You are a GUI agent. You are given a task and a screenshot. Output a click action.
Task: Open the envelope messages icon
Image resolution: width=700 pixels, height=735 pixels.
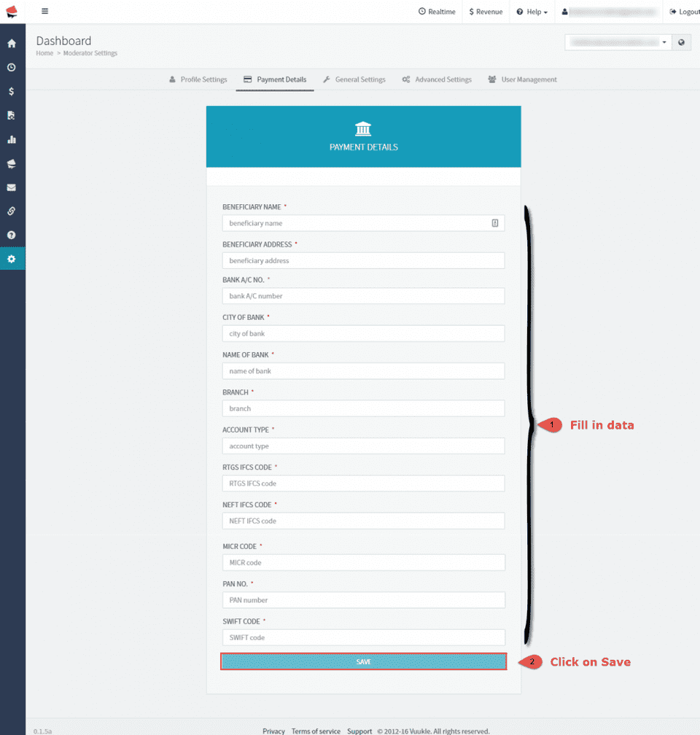pyautogui.click(x=12, y=187)
